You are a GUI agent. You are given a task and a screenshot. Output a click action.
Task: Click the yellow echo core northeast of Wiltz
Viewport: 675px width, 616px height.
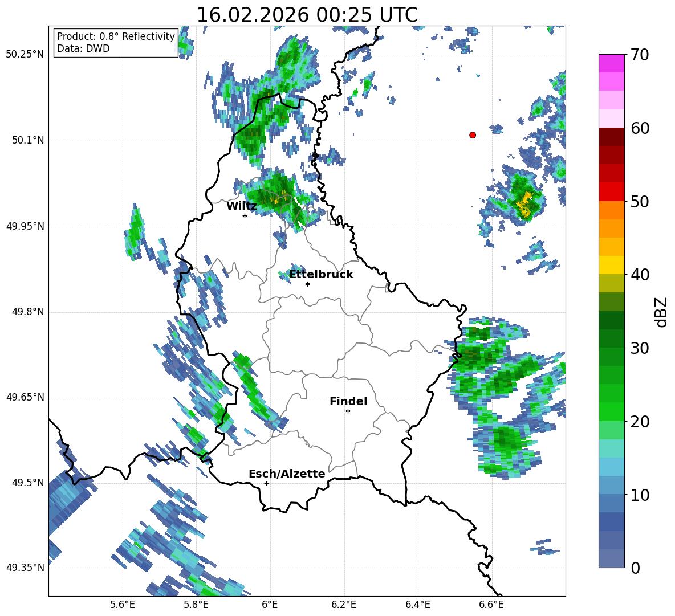click(x=279, y=197)
